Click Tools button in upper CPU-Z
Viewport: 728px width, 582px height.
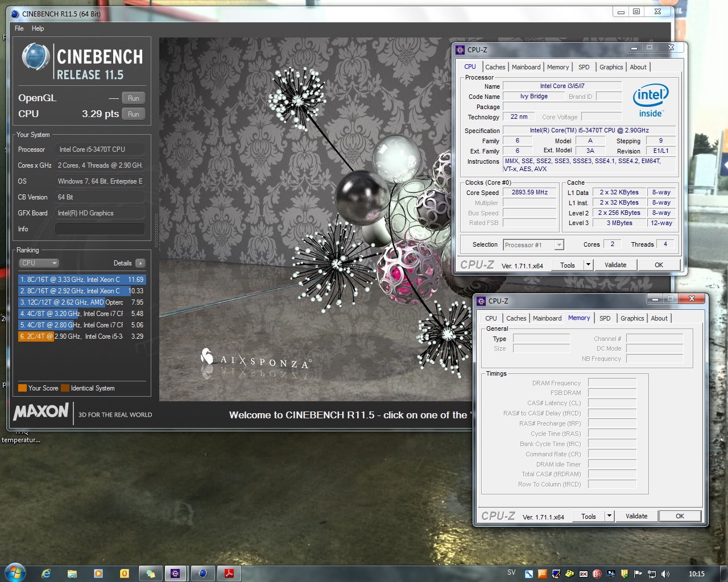[568, 265]
